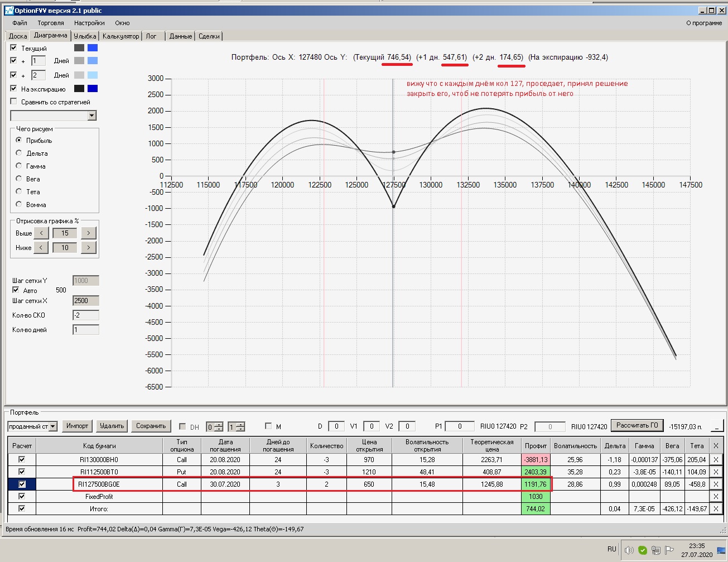
Task: Click the flag icon in system tray
Action: pyautogui.click(x=669, y=550)
